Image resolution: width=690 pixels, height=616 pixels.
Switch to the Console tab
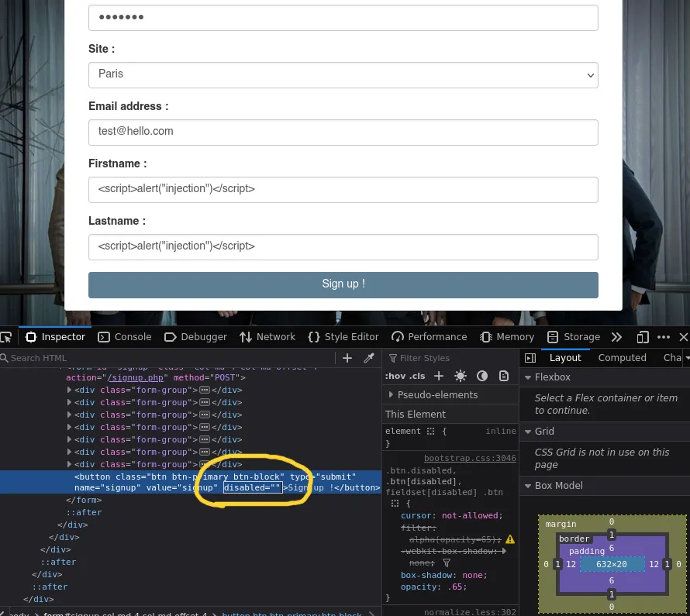click(x=125, y=337)
